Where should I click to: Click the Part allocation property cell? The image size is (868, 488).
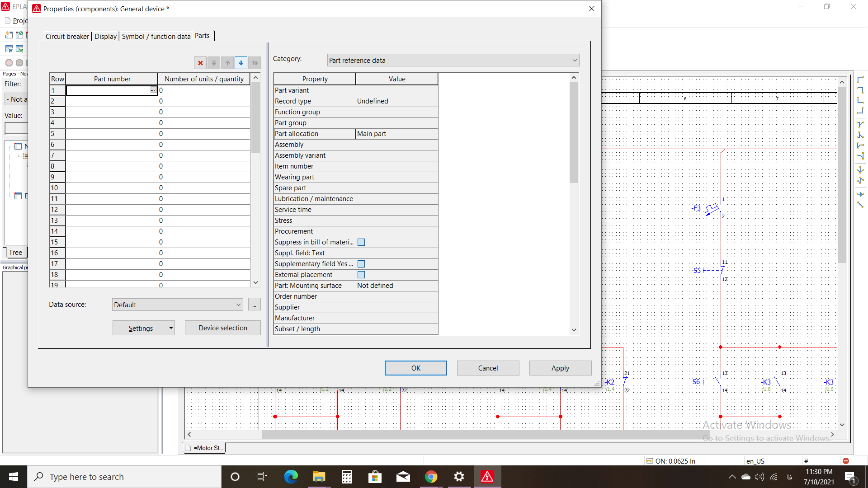(315, 134)
